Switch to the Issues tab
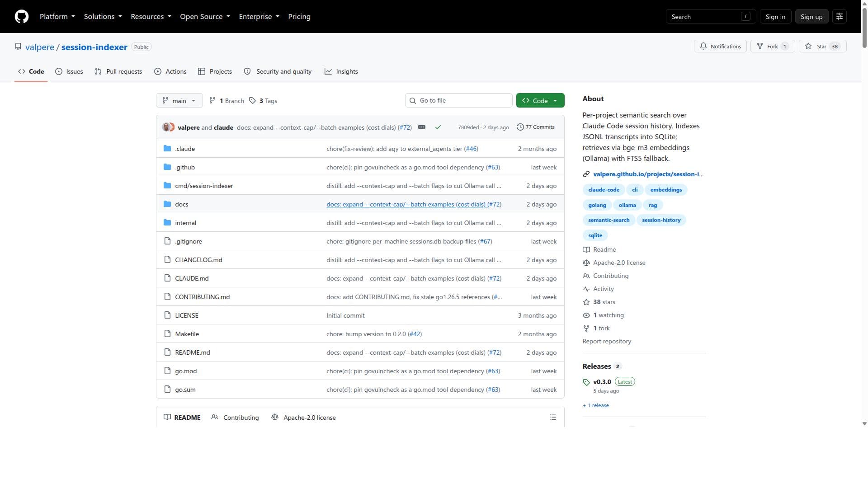Screen dimensions: 868x488 [69, 71]
